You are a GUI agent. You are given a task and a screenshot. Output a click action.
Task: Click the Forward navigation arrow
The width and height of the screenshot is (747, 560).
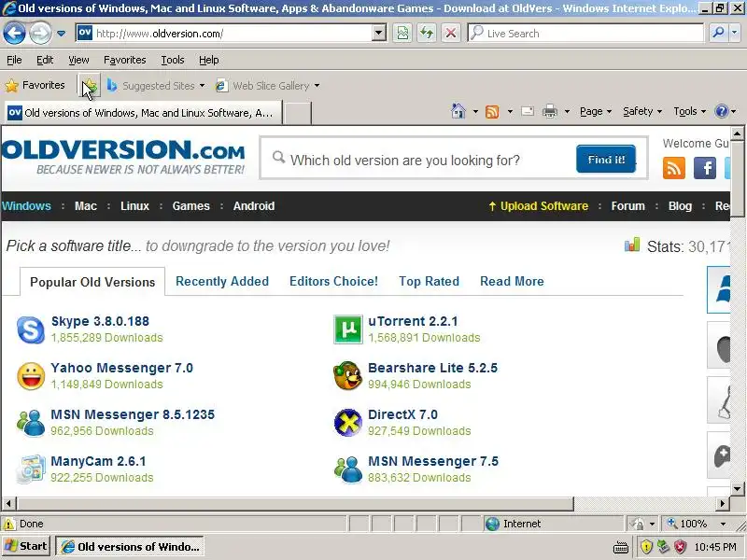[40, 34]
